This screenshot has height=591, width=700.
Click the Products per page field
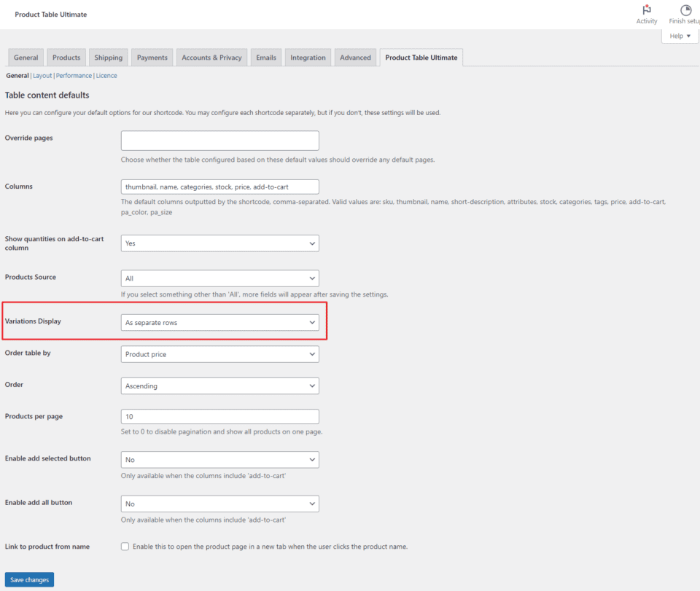(219, 416)
